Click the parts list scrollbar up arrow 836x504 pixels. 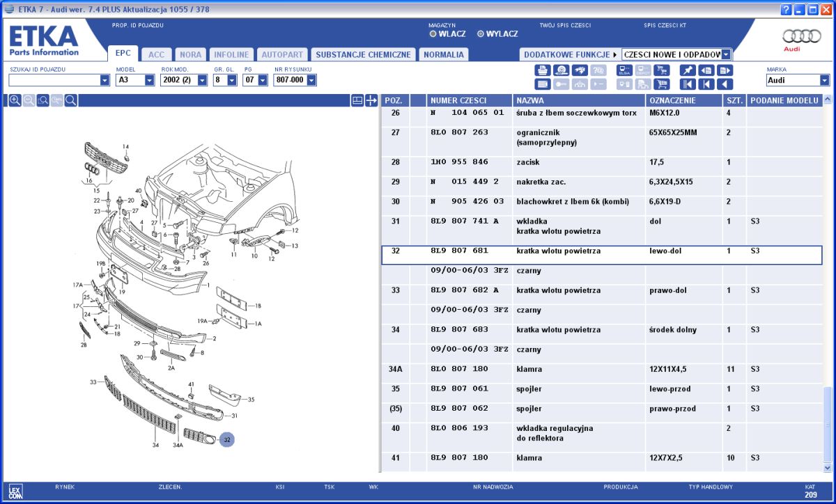click(x=828, y=100)
